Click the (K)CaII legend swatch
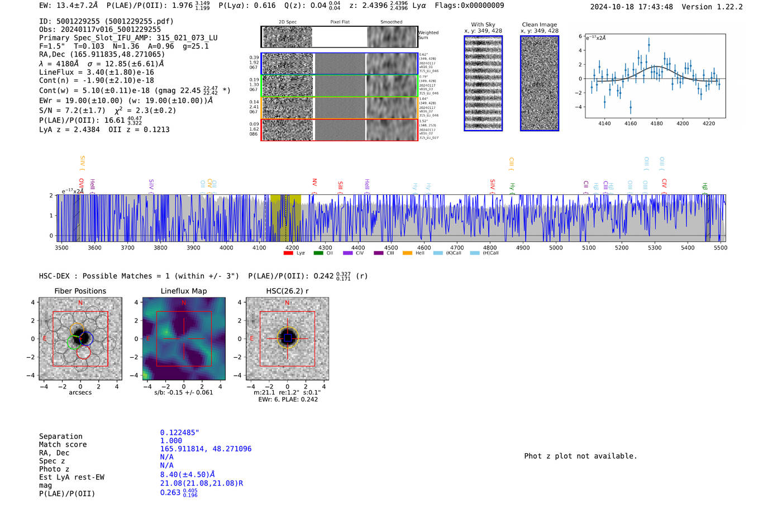Image resolution: width=782 pixels, height=532 pixels. click(x=438, y=253)
